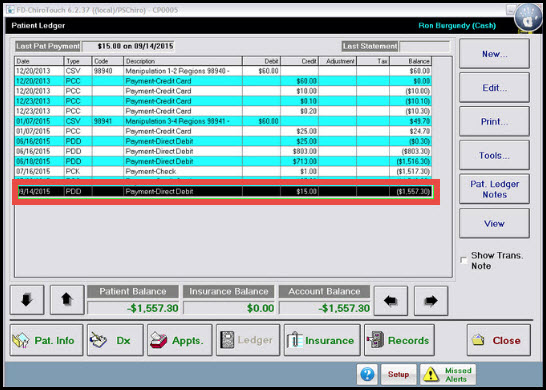The width and height of the screenshot is (546, 390).
Task: Select the 01/07/2015 Payment-Credit Card row
Action: coord(223,131)
